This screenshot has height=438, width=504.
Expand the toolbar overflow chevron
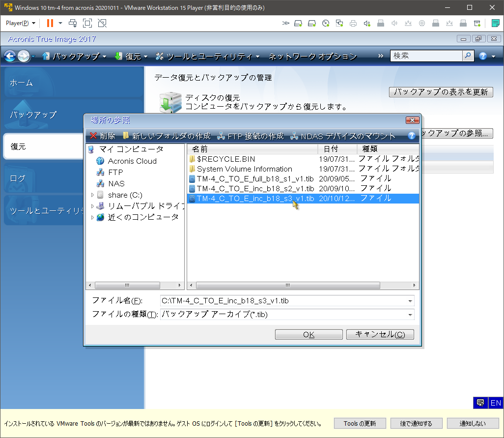[x=381, y=56]
